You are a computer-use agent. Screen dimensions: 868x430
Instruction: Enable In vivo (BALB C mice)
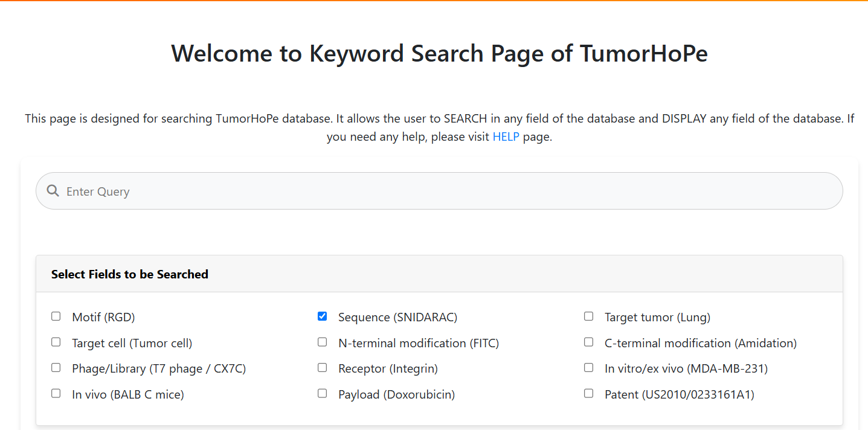pos(56,393)
